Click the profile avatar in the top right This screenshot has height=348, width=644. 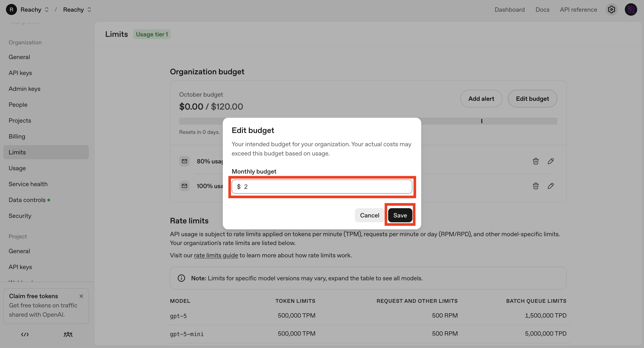(631, 9)
